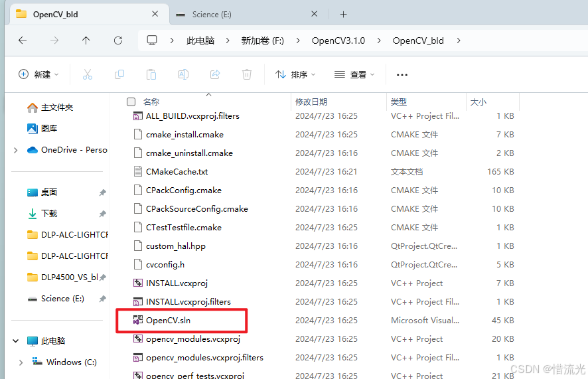588x379 pixels.
Task: Open 图库 gallery in the sidebar
Action: pyautogui.click(x=42, y=129)
